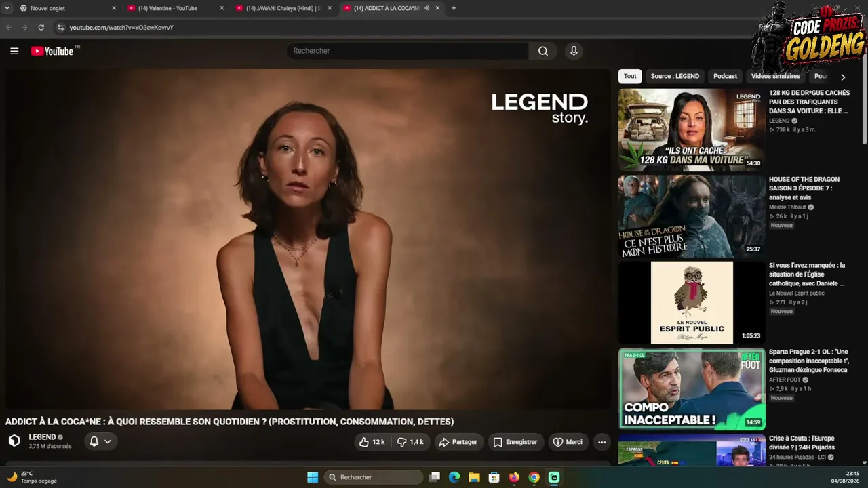Image resolution: width=868 pixels, height=488 pixels.
Task: Open the more actions three-dot menu
Action: click(x=601, y=442)
